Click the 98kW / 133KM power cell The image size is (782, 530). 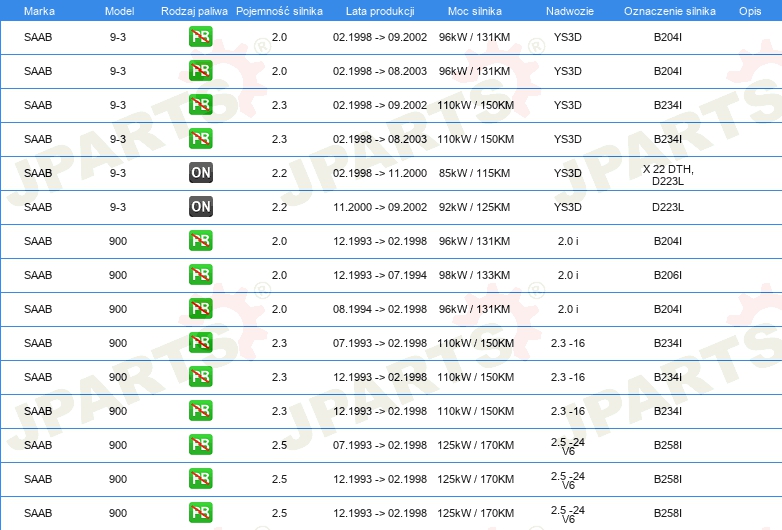pyautogui.click(x=475, y=275)
